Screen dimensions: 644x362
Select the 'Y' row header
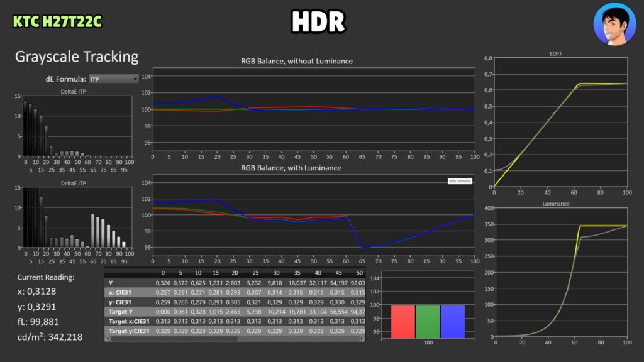[x=111, y=283]
